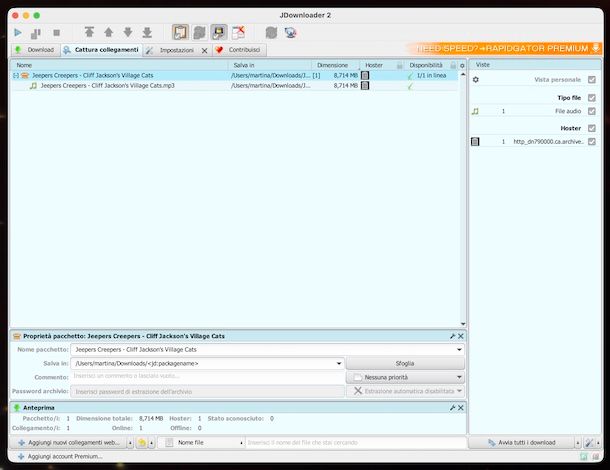This screenshot has width=610, height=470.
Task: Move selected item up one position
Action: (109, 32)
